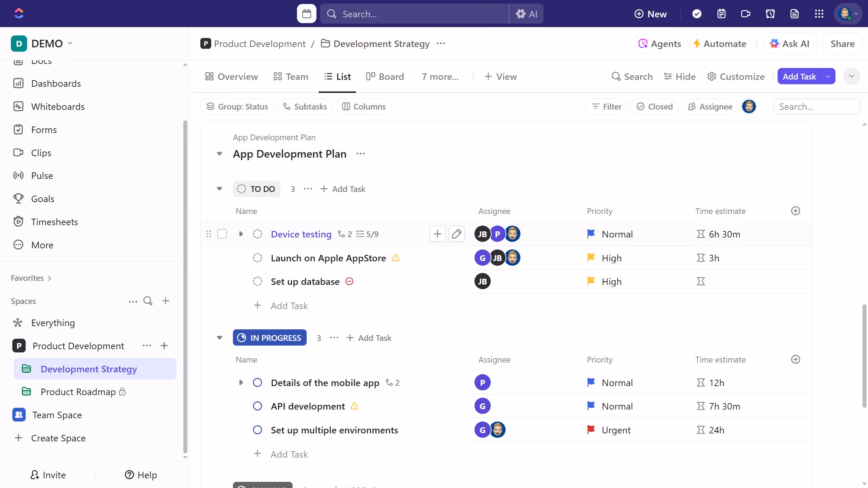Open the ellipsis menu for Development Strategy breadcrumb

441,43
